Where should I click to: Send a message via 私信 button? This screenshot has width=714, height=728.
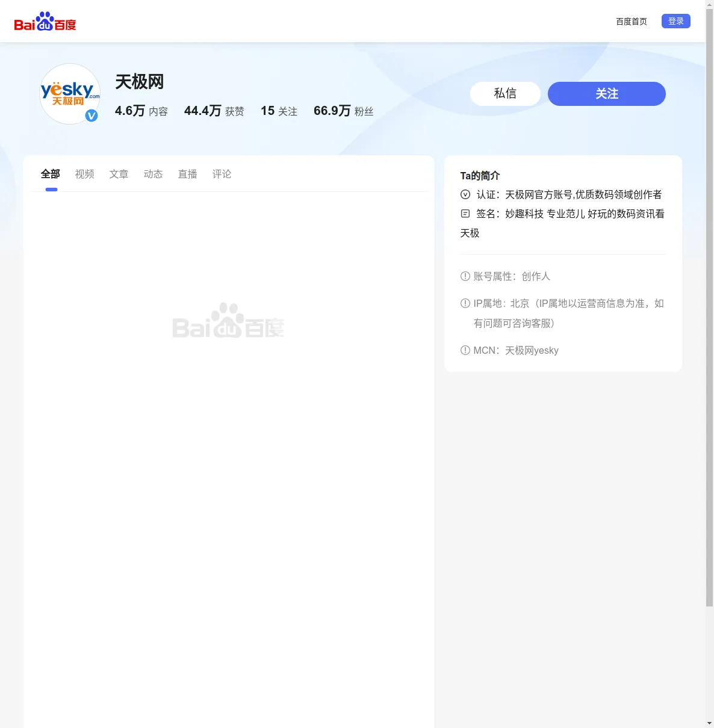(505, 94)
